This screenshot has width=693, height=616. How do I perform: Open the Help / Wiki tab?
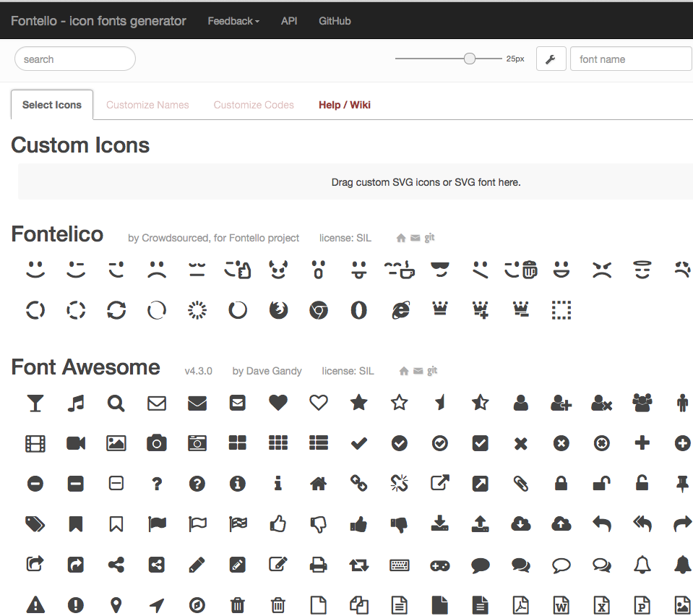click(345, 105)
